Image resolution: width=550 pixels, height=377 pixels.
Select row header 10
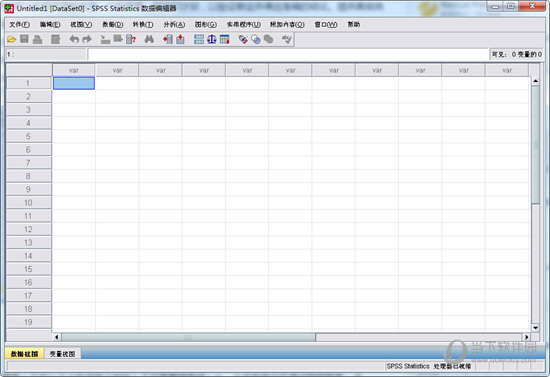tap(28, 203)
